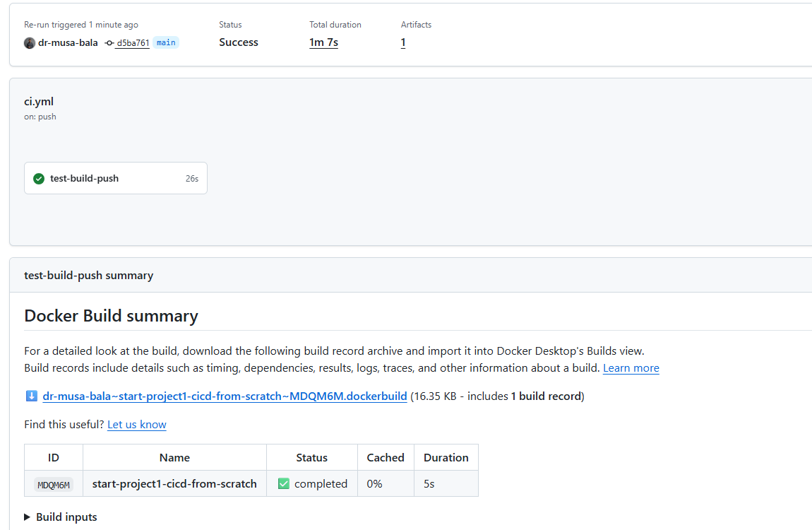The width and height of the screenshot is (812, 530).
Task: Open the dr-musa-bala profile link
Action: coord(68,42)
